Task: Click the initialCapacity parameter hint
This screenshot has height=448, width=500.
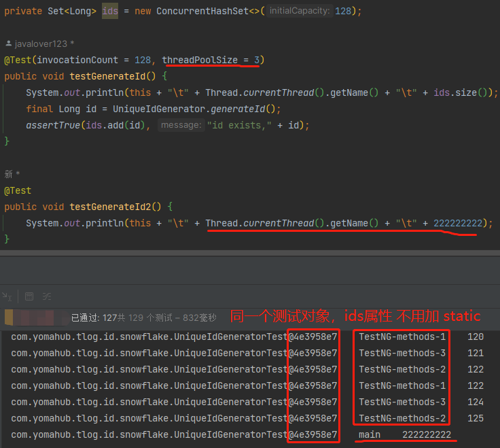Action: (300, 11)
